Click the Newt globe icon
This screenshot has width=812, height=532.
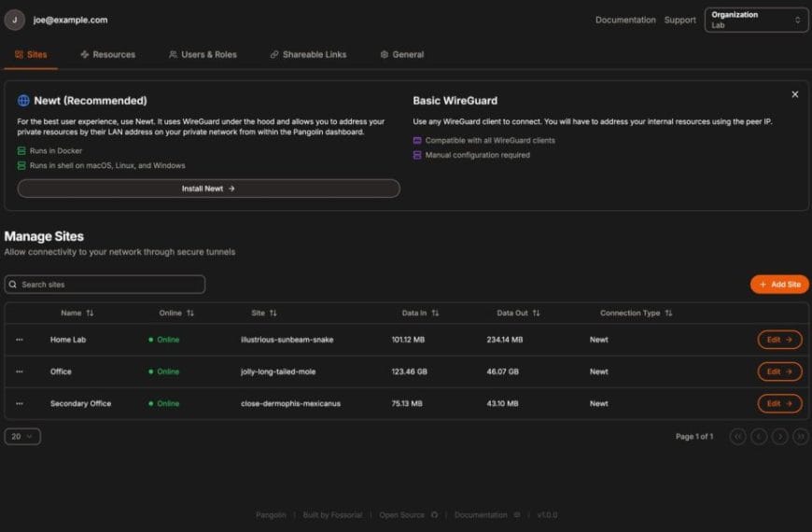[23, 101]
